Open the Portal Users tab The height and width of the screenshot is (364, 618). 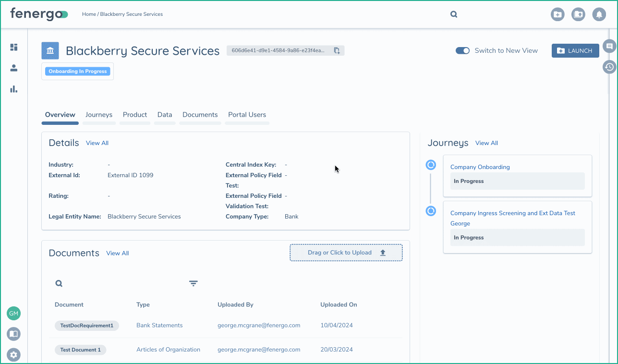coord(247,115)
